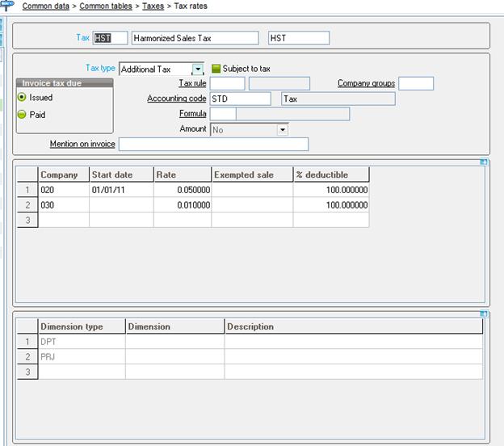Click the Company groups field

point(416,83)
